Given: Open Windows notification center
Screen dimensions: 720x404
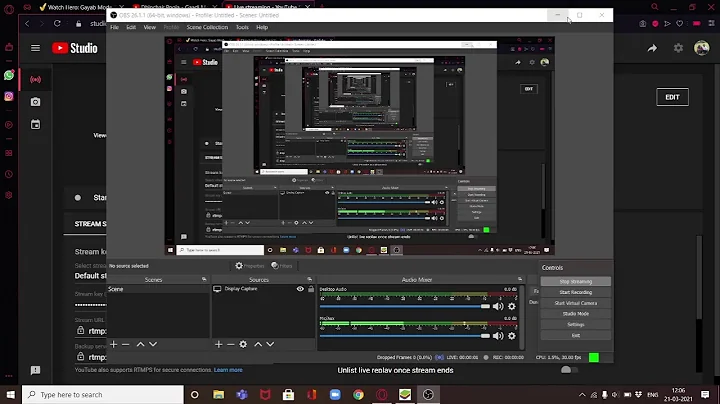Looking at the screenshot, I should 705,395.
